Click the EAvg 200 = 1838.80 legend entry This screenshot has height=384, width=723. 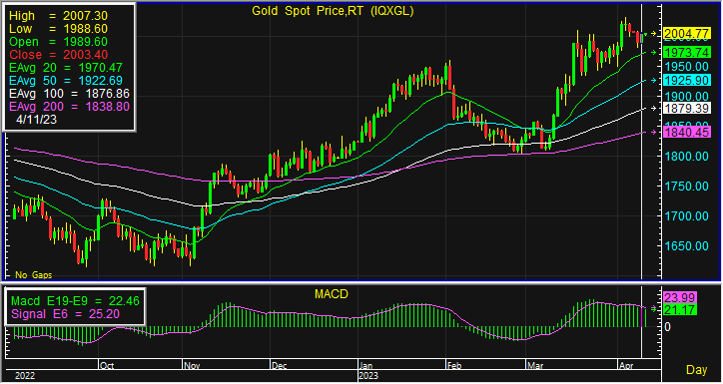tap(69, 107)
